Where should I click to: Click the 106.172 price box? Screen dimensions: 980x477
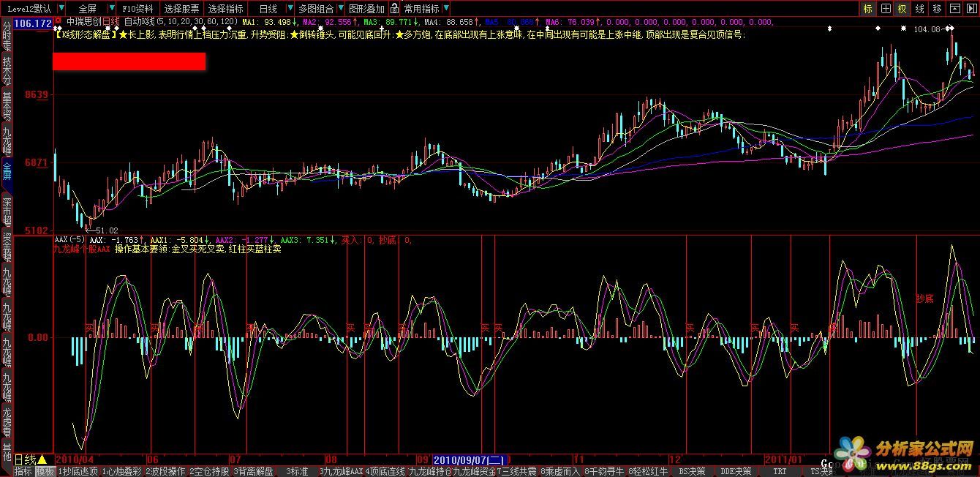point(33,24)
